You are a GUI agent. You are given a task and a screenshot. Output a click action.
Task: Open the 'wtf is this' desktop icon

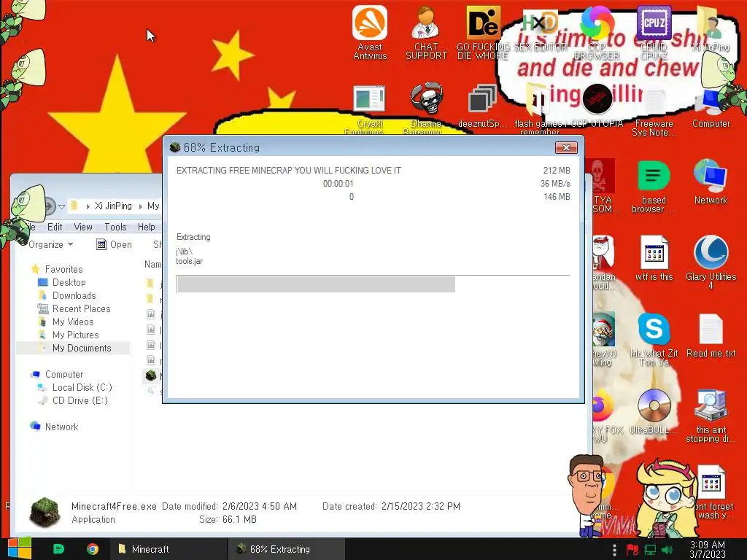click(654, 258)
